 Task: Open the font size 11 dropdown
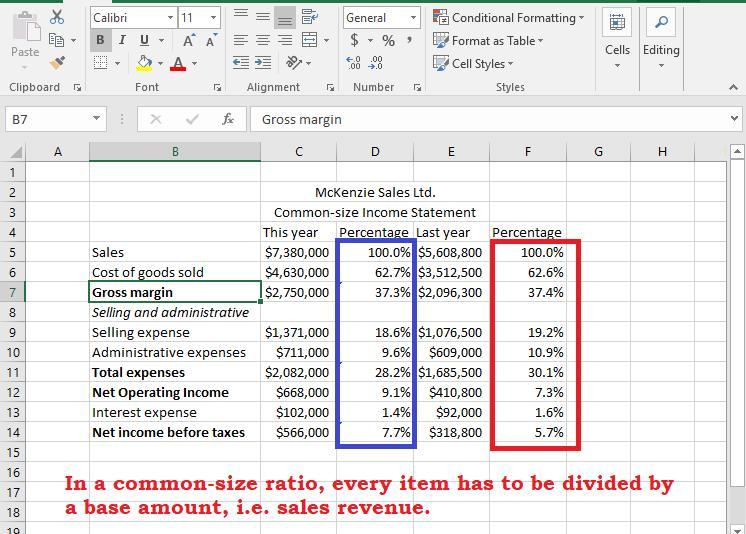pos(214,18)
